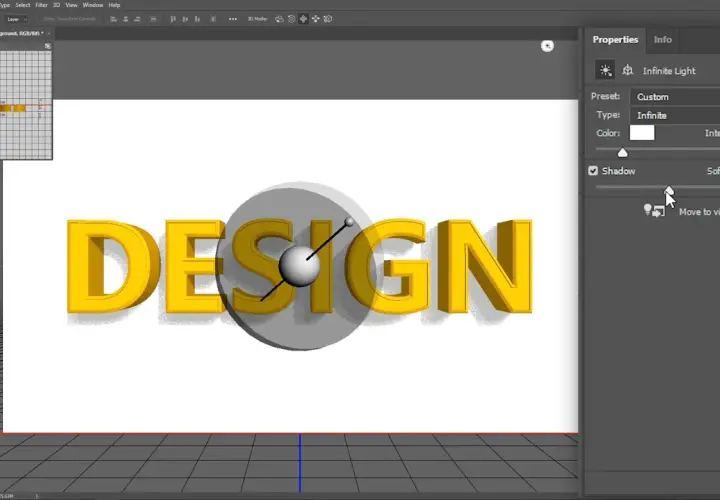Click the light widget icon at canvas top-right
Viewport: 720px width, 500px height.
[547, 46]
